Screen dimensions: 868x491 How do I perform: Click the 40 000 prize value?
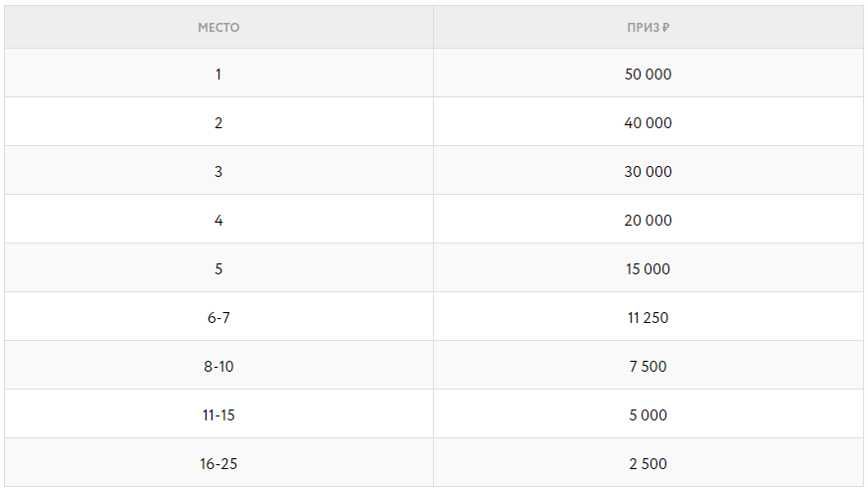[649, 123]
